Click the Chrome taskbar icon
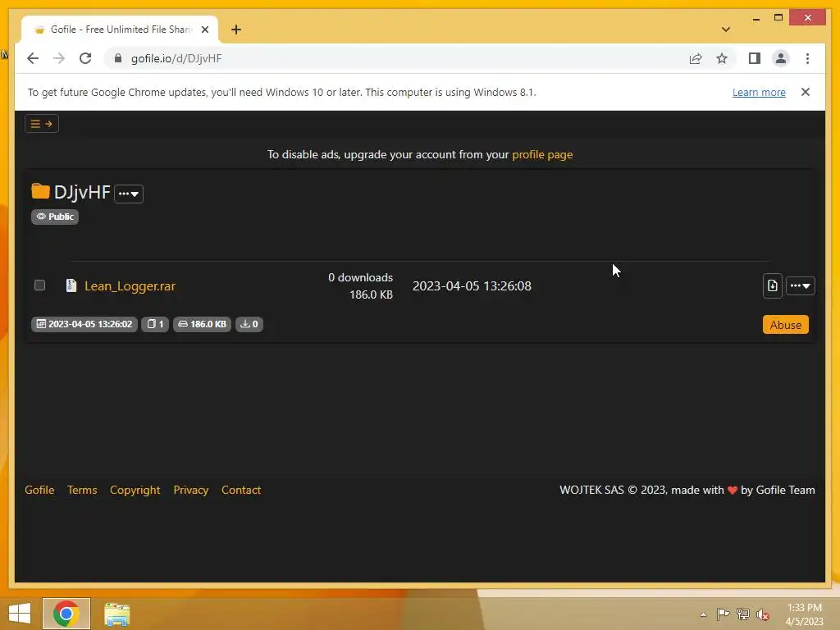Viewport: 840px width, 630px height. pos(66,614)
